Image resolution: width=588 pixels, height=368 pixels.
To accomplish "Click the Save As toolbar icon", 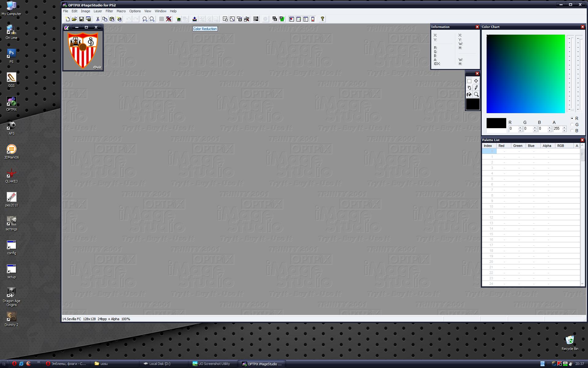I will (88, 19).
